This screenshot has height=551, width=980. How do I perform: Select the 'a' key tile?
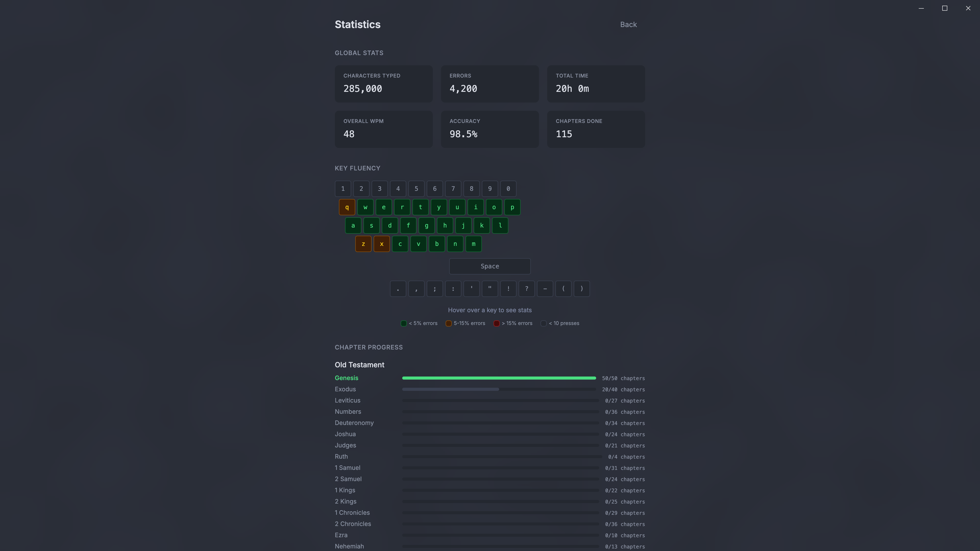pos(353,226)
